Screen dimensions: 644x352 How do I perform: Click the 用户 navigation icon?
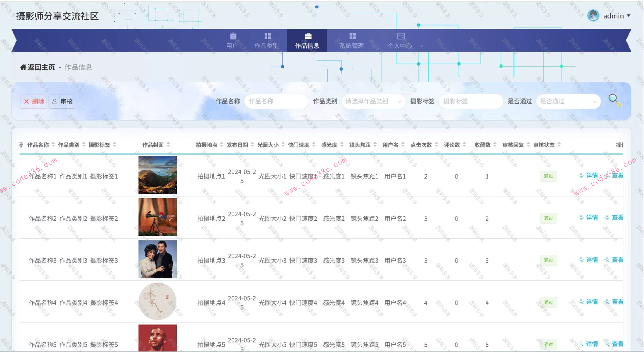[233, 36]
